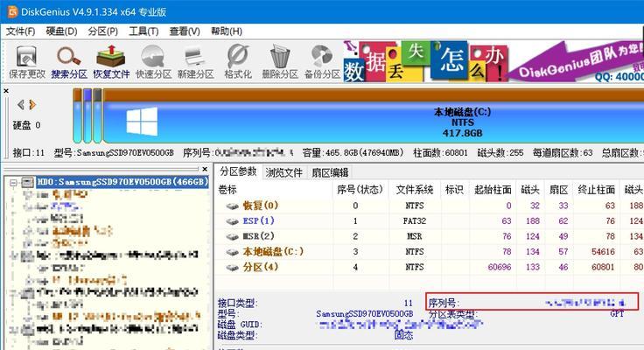Image resolution: width=644 pixels, height=350 pixels.
Task: Click ending cylinder value 60801 in table
Action: 603,268
